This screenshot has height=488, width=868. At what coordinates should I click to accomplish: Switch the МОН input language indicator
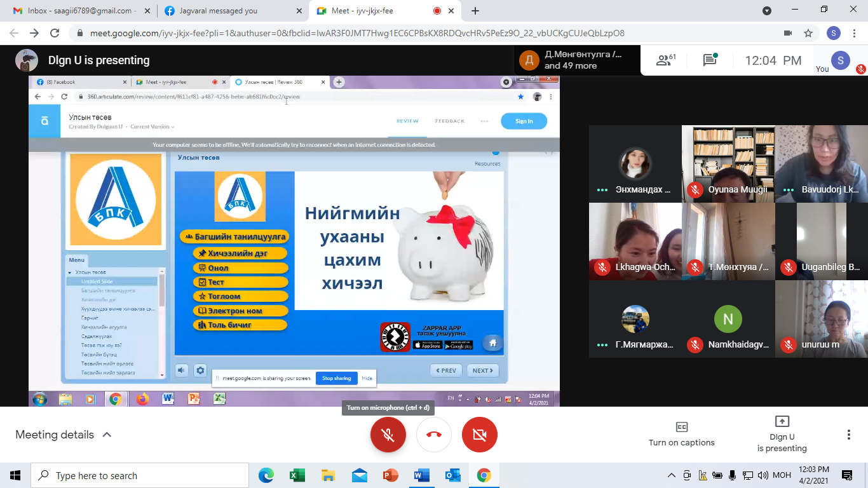pyautogui.click(x=782, y=475)
